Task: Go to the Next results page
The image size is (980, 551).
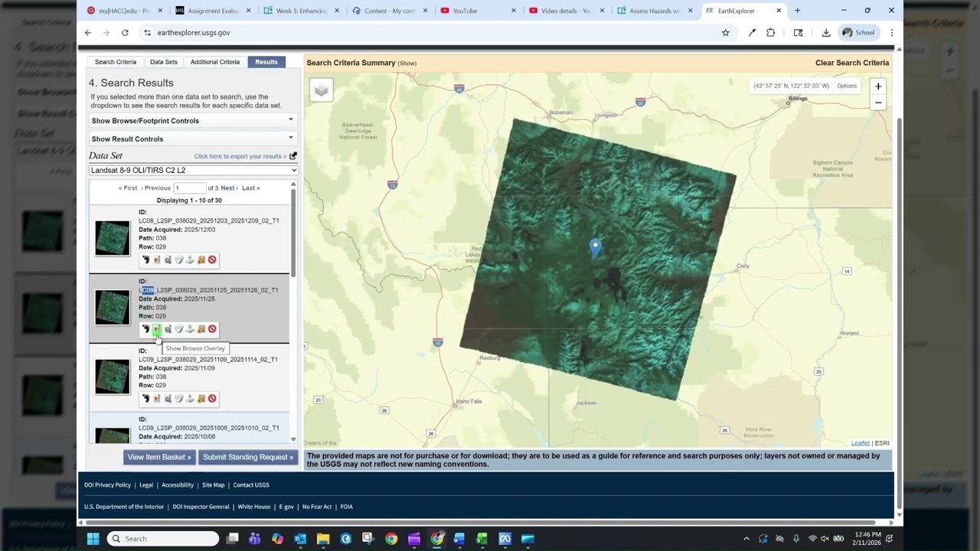Action: pyautogui.click(x=228, y=187)
